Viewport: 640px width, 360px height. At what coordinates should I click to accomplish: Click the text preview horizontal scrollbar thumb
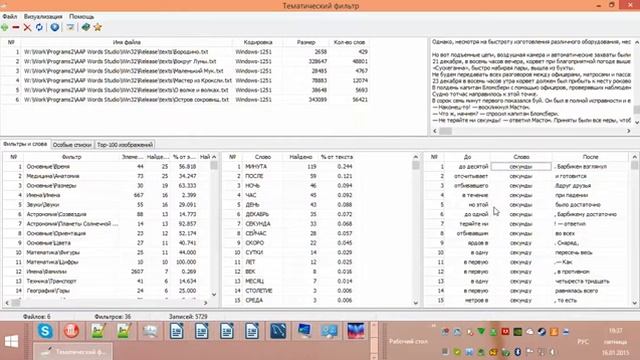(x=446, y=131)
